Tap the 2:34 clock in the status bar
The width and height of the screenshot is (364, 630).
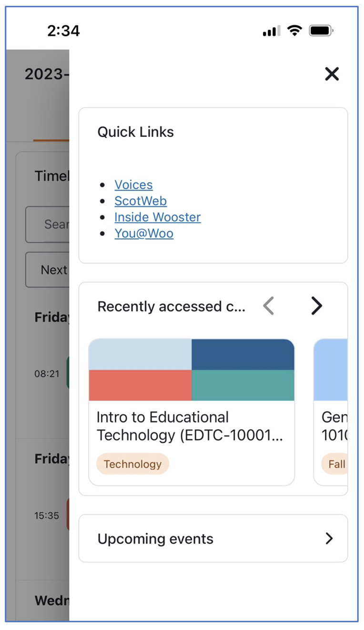[62, 30]
